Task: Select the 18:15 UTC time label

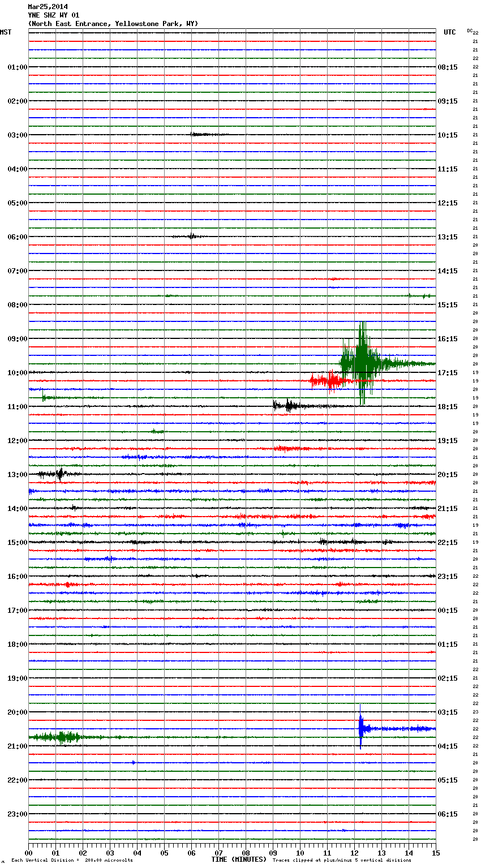Action: coord(448,407)
